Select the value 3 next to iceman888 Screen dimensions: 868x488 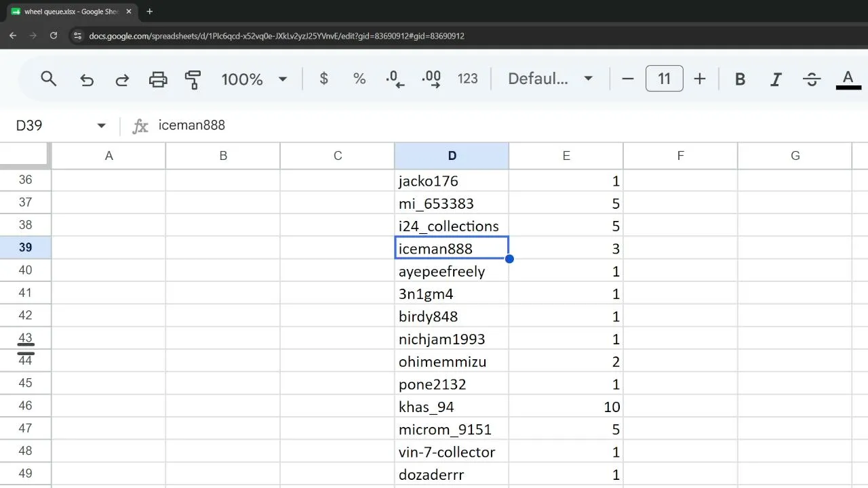[x=566, y=249]
